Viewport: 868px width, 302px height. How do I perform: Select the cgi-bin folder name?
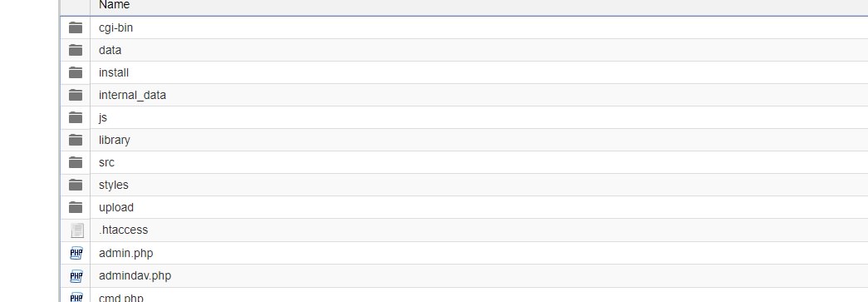pyautogui.click(x=115, y=27)
